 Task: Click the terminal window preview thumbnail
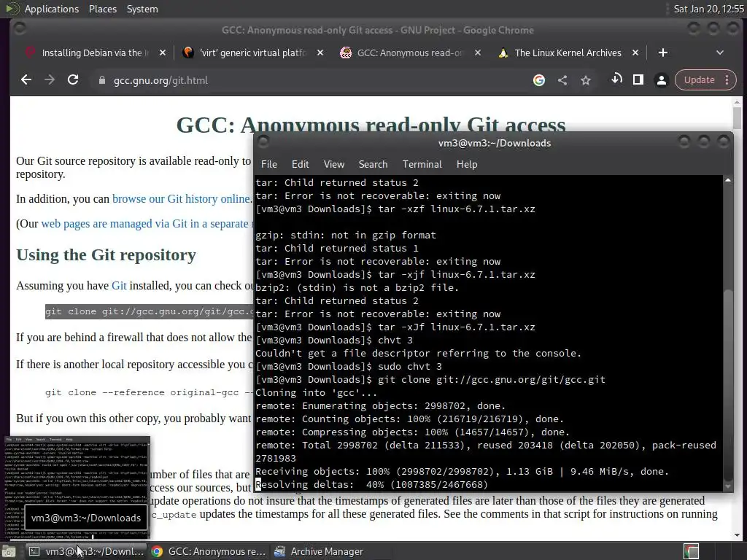[x=77, y=486]
